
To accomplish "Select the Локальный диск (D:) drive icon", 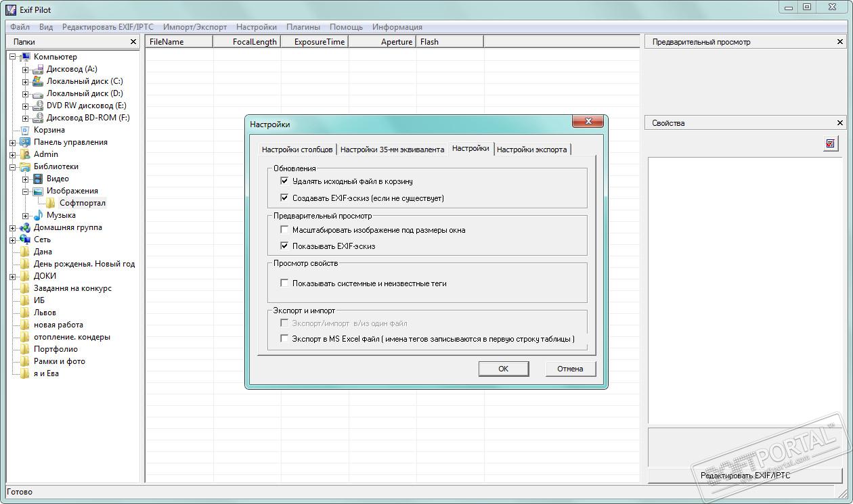I will click(38, 93).
